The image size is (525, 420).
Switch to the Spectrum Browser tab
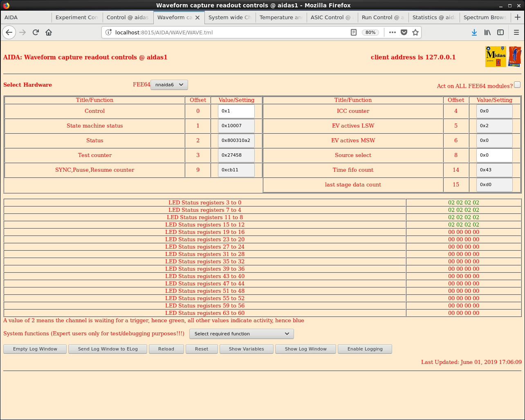point(485,17)
